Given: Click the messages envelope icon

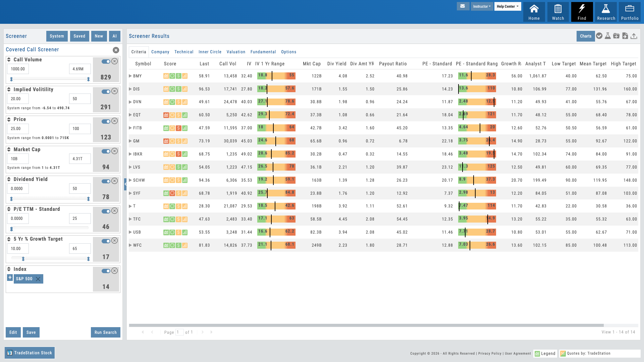Looking at the screenshot, I should pyautogui.click(x=463, y=6).
